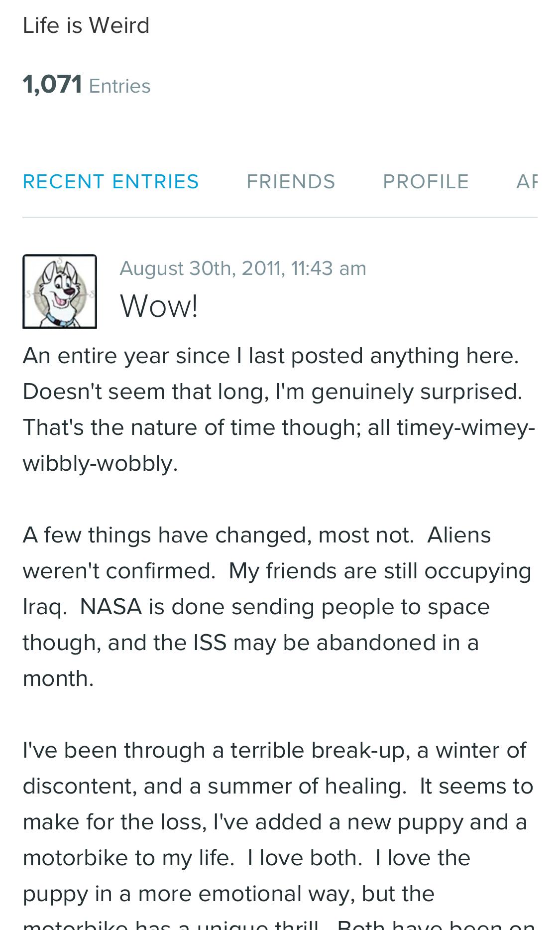Open the Friends tab
Viewport: 560px width, 930px height.
pos(291,182)
